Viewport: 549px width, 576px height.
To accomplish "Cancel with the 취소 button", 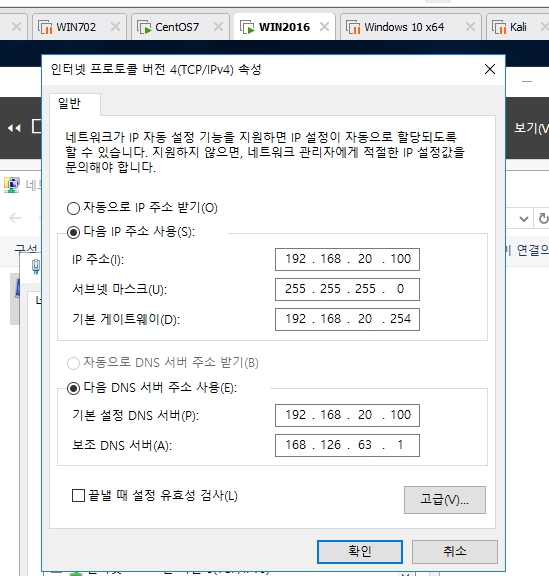I will [455, 551].
